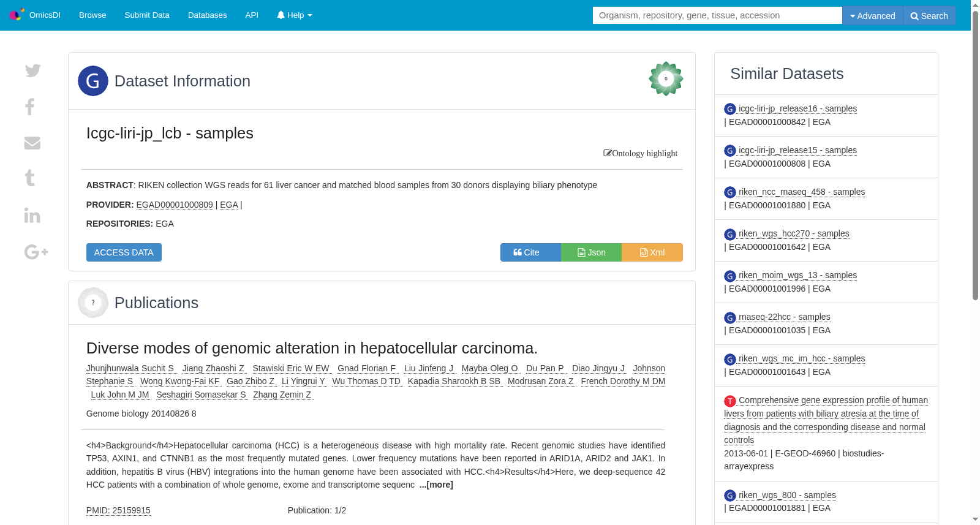Open author Jhunjhunwala Suchit S link
The width and height of the screenshot is (980, 525).
[131, 368]
